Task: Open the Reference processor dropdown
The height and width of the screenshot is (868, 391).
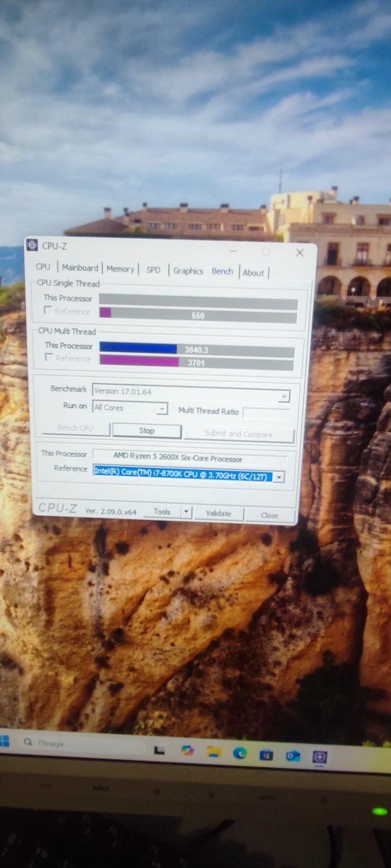Action: (x=279, y=477)
